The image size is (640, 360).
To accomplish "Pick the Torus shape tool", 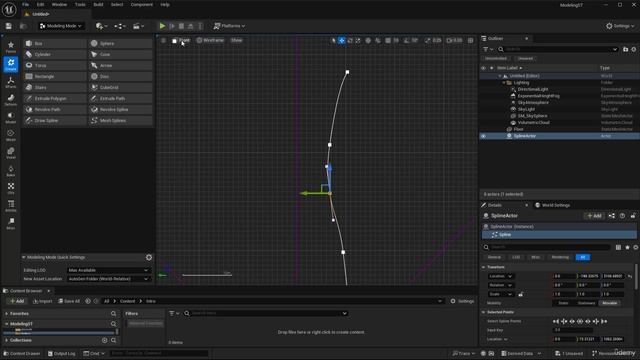I will (x=55, y=65).
